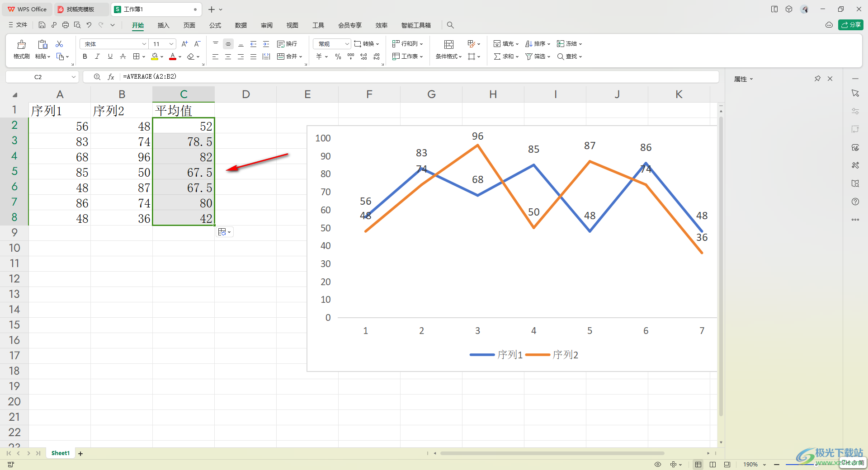Open the 公式 Formulas tab
Viewport: 868px width, 470px height.
tap(215, 25)
